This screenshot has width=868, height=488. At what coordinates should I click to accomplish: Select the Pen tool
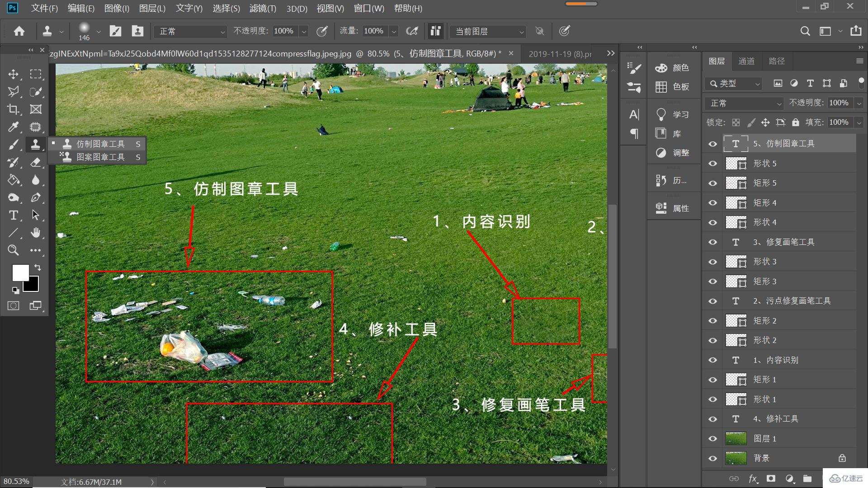click(x=36, y=197)
